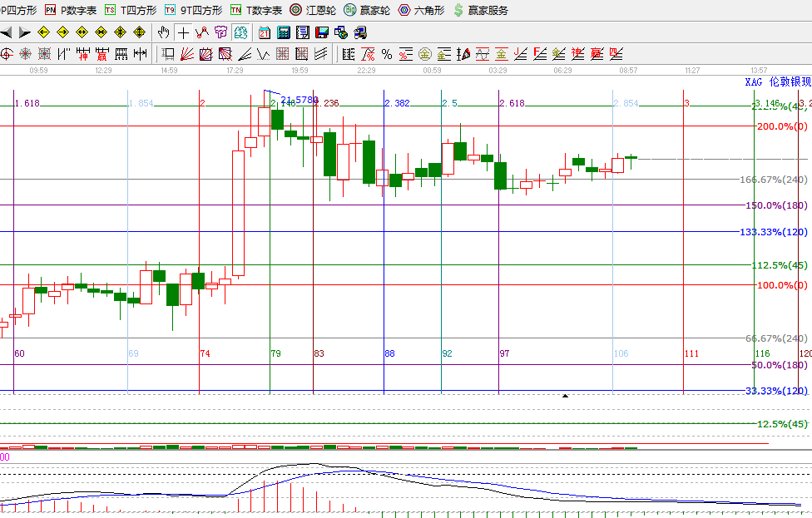Click the 200.0%(0) price level label

click(781, 126)
